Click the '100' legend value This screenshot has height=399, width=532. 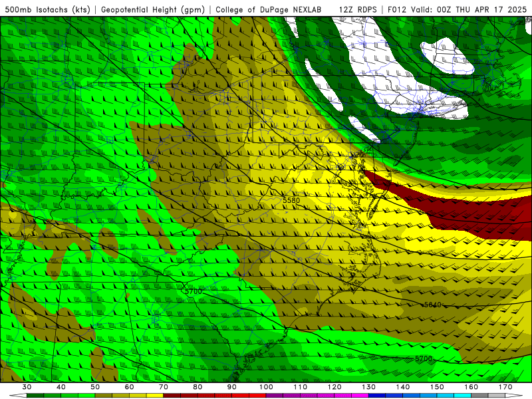(x=266, y=387)
